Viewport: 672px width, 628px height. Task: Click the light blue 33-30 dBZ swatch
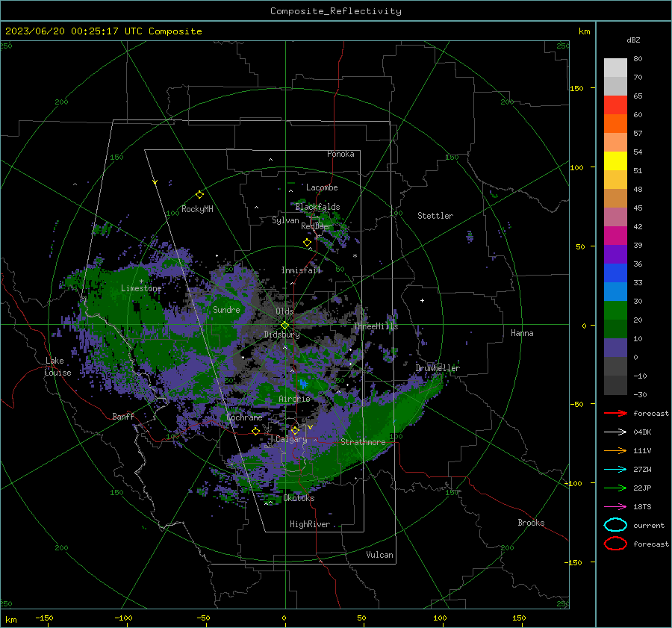pos(615,291)
